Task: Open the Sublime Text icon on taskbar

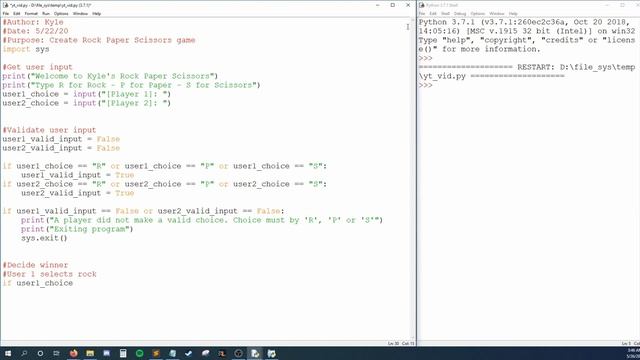Action: (x=156, y=353)
